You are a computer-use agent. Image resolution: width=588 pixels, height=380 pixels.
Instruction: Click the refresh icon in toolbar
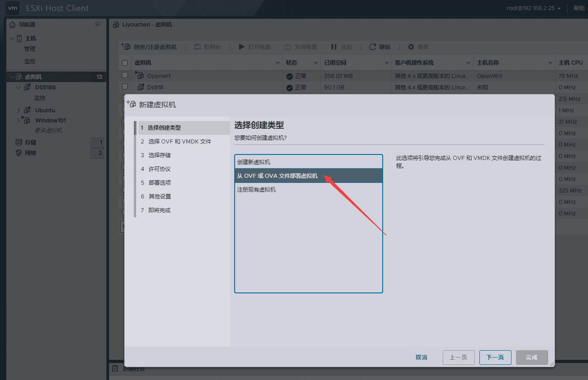tap(373, 47)
